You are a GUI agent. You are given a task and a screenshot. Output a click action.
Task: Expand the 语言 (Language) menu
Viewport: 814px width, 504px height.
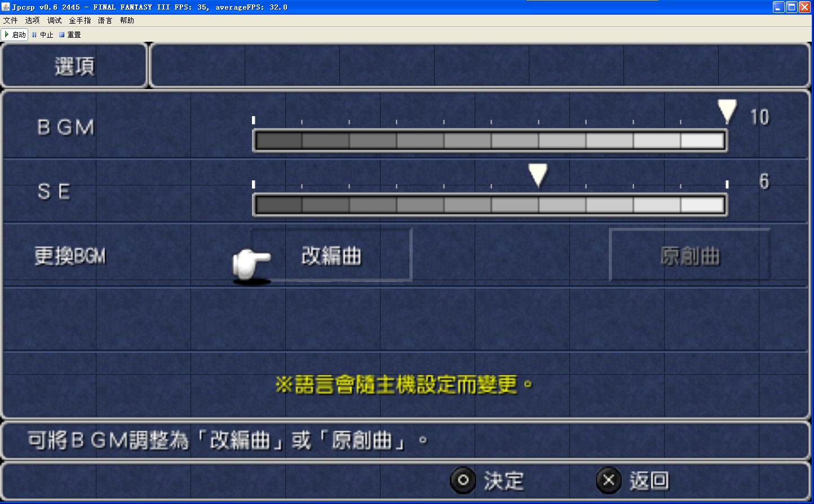pos(105,20)
